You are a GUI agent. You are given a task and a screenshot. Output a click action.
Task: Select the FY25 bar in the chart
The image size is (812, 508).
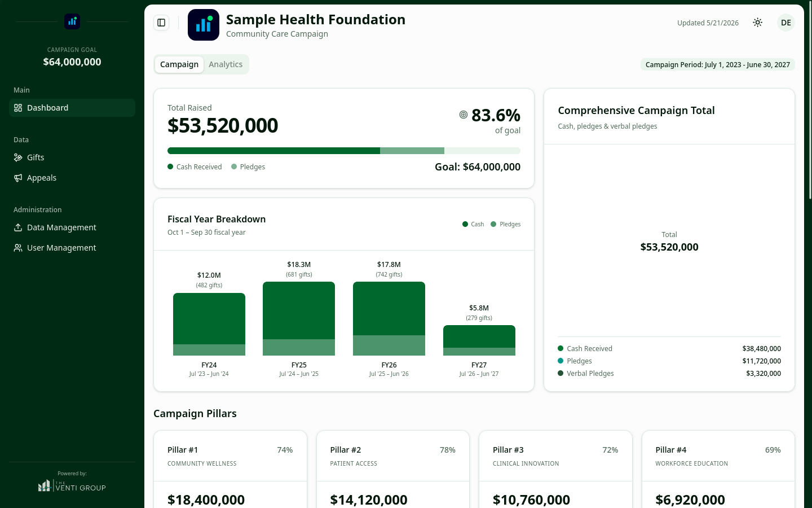299,319
